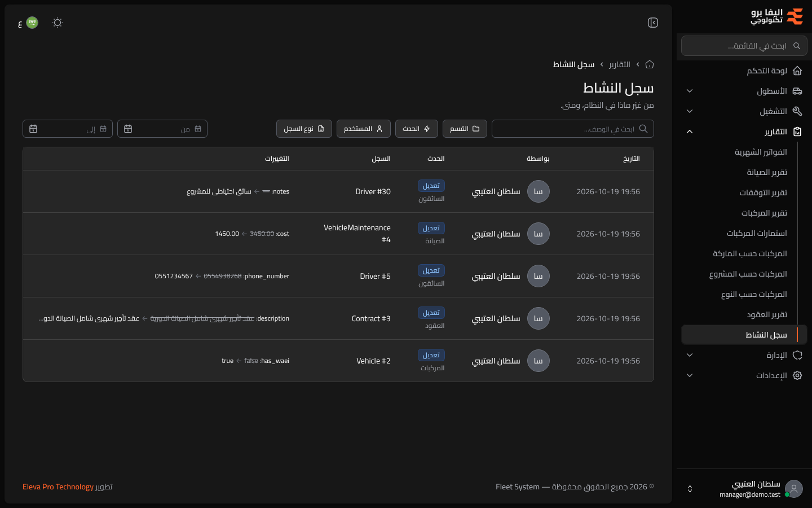Switch theme with the sun icon
This screenshot has width=812, height=508.
(x=58, y=23)
